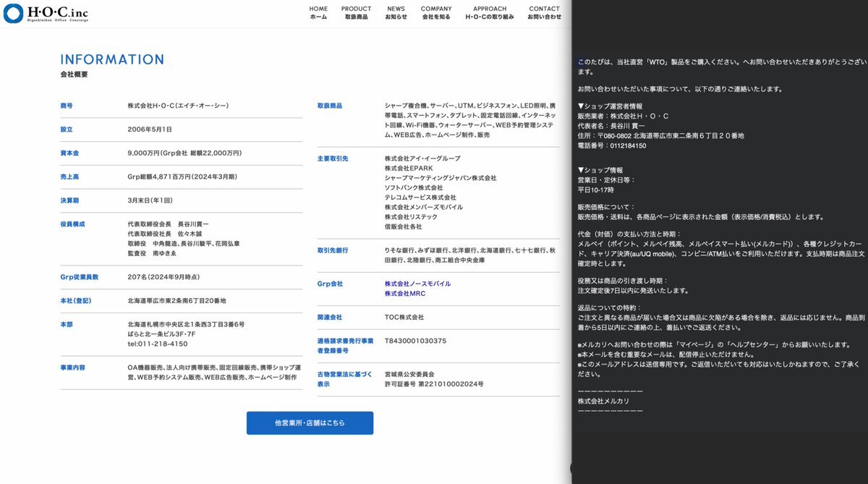Viewport: 868px width, 484px height.
Task: Click ▼ショップ情報 heading in the email
Action: (x=600, y=170)
